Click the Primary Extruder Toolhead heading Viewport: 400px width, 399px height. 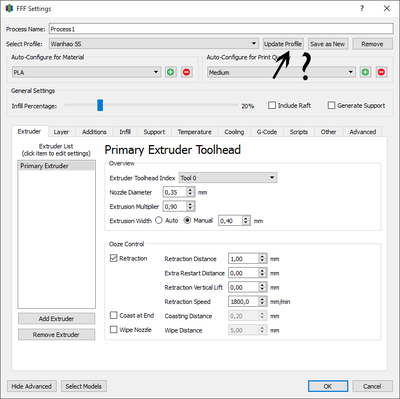[173, 150]
